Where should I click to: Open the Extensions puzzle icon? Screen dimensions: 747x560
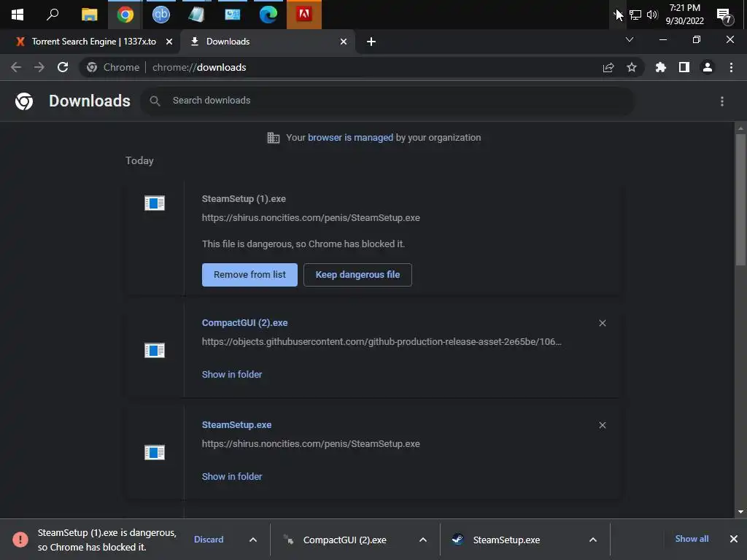(x=660, y=67)
